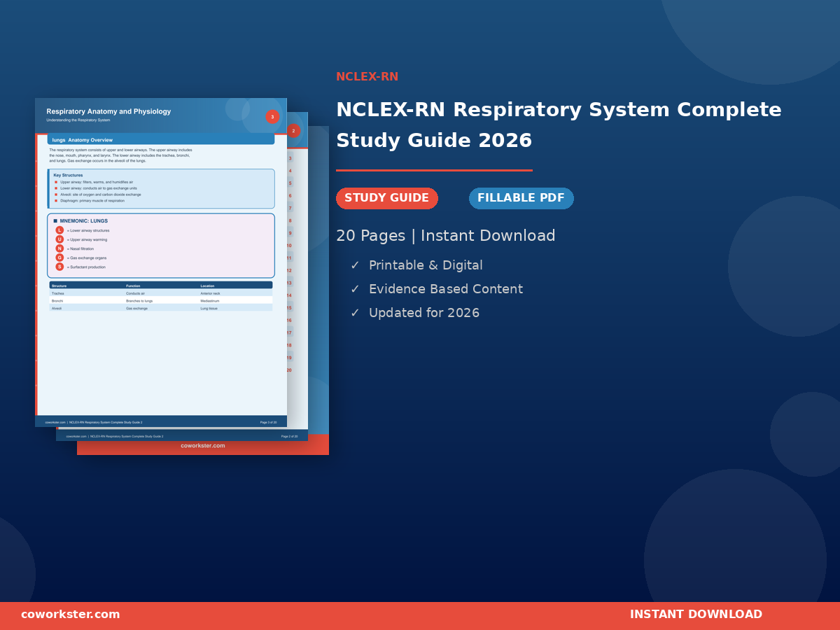Click INSTANT DOWNLOAD in the bottom bar
Image resolution: width=840 pixels, height=630 pixels.
[696, 615]
